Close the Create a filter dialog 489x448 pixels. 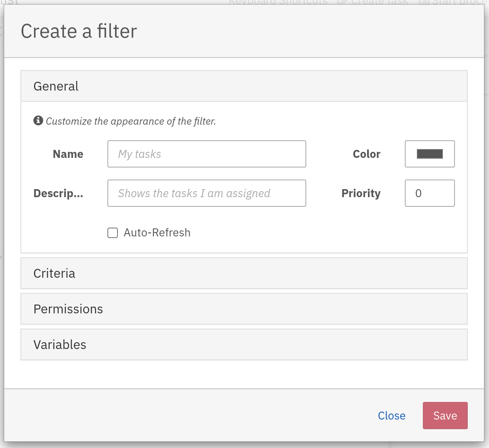point(392,416)
